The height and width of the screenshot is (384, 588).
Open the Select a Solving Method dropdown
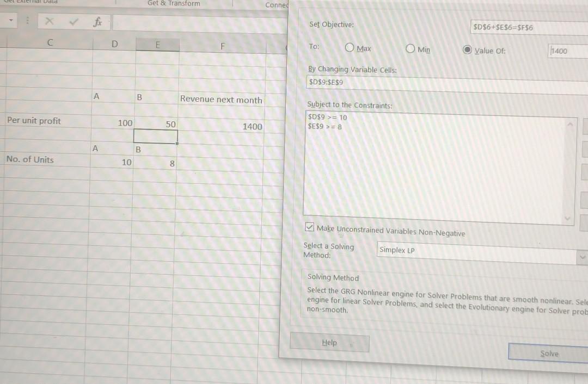click(581, 257)
